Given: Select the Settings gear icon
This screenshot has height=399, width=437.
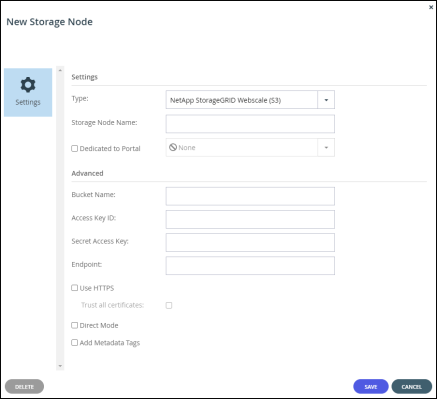Looking at the screenshot, I should click(x=28, y=85).
